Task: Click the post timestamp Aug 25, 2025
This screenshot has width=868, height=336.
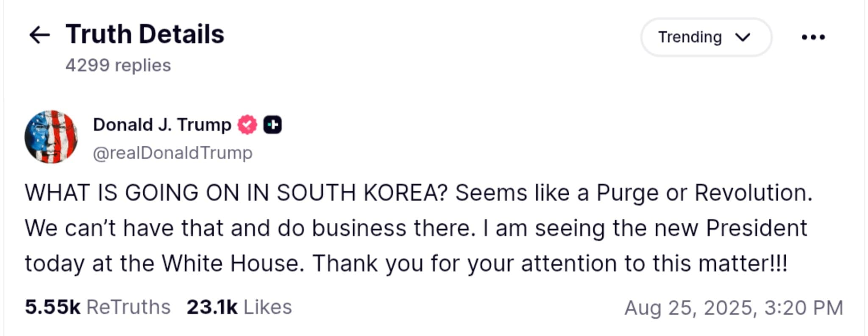Action: click(733, 307)
